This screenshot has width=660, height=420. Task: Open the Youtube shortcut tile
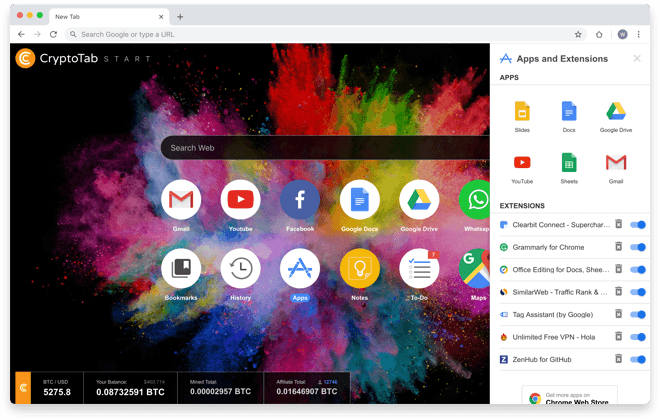[x=240, y=201]
